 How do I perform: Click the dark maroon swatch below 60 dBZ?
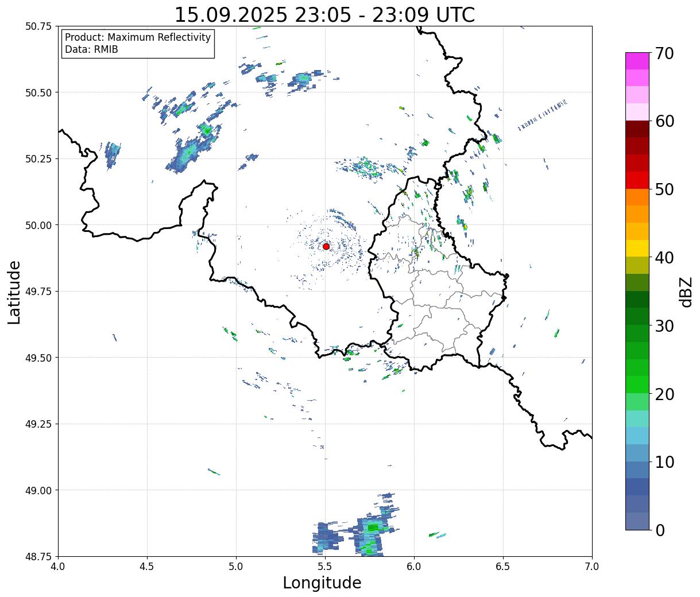[637, 129]
